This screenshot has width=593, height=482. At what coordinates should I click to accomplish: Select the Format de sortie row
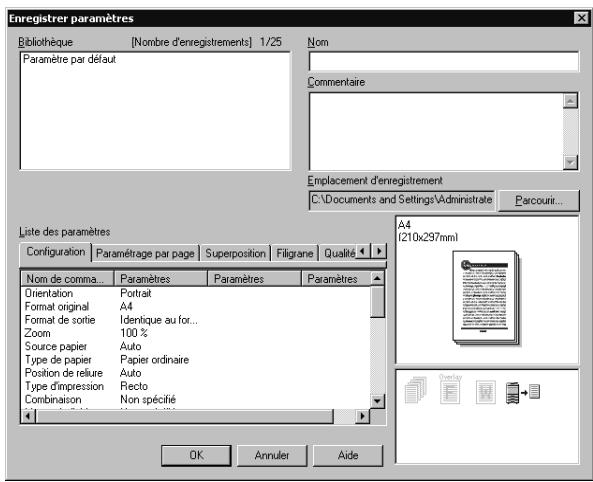(196, 320)
